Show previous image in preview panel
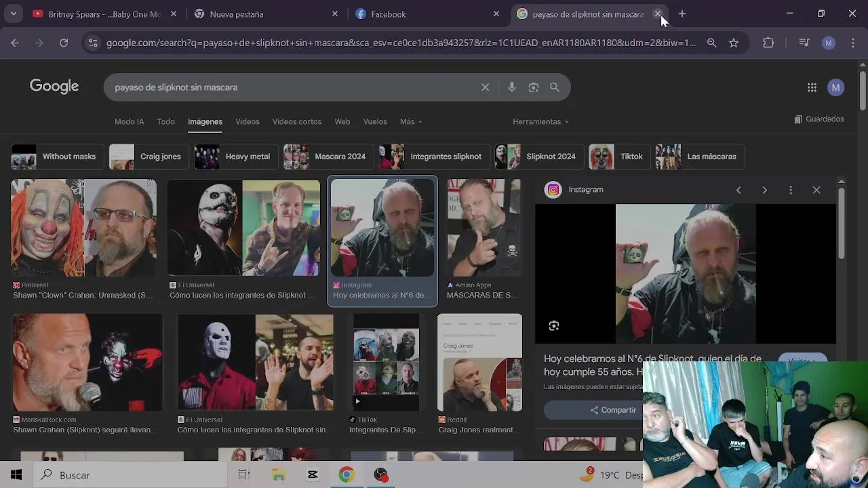The width and height of the screenshot is (868, 488). coord(738,190)
